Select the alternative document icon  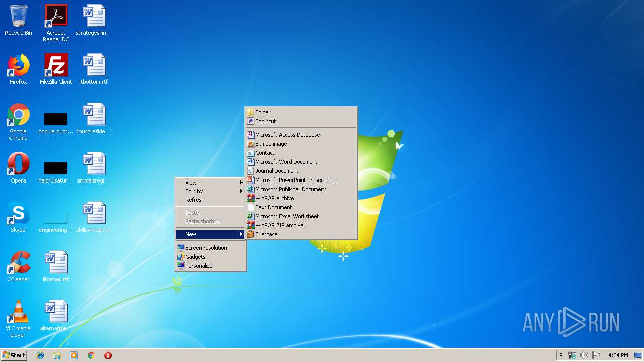(56, 316)
